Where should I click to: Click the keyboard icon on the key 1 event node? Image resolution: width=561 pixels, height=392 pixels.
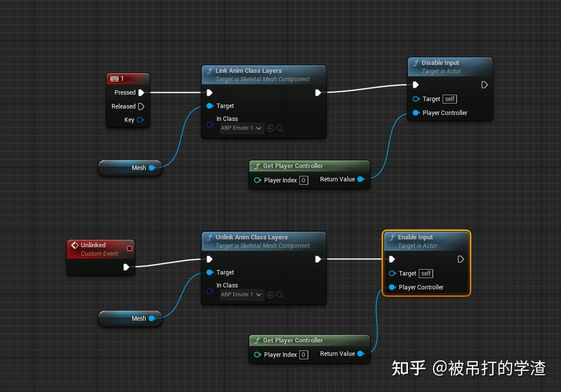coord(114,78)
